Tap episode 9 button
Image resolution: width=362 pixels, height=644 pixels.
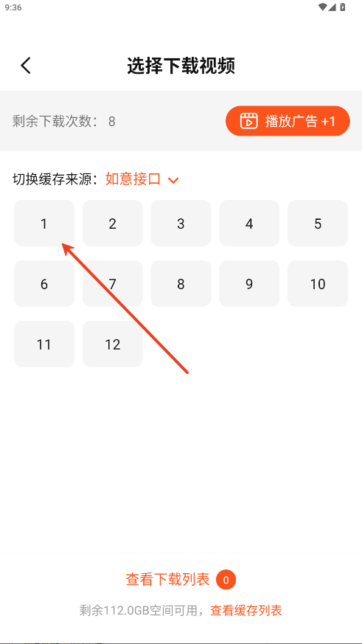(249, 284)
